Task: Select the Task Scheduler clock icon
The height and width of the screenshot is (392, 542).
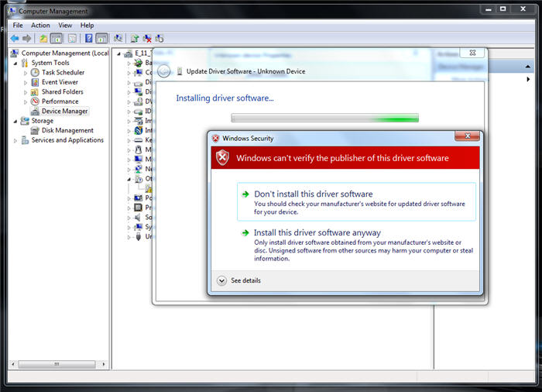Action: (x=35, y=72)
